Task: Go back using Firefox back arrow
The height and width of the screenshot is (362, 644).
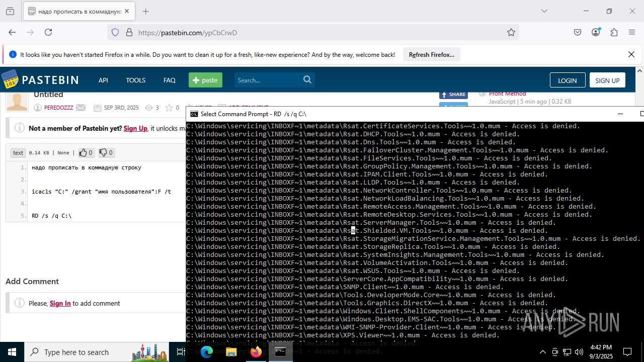Action: tap(12, 32)
